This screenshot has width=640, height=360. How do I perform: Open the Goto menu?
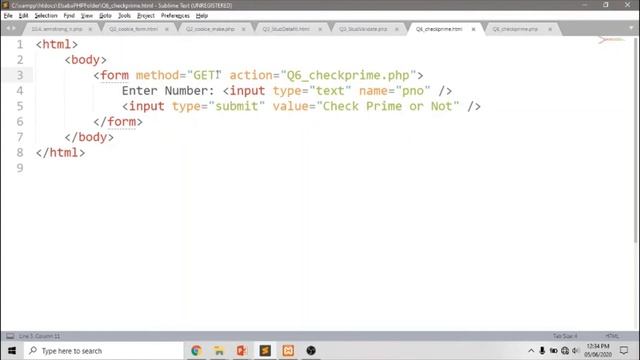click(105, 16)
